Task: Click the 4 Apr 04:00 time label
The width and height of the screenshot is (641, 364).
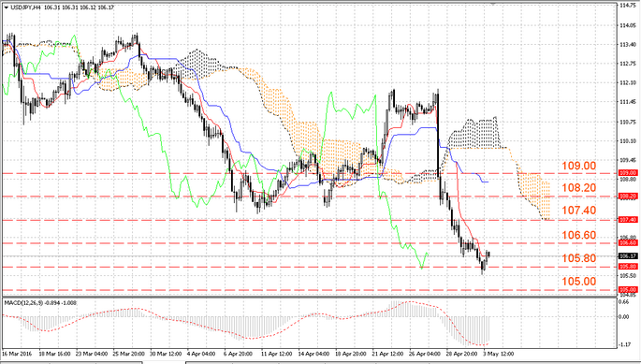Action: [x=200, y=354]
